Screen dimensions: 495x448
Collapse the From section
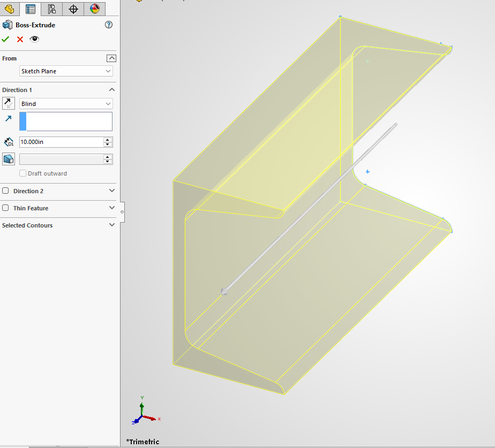pos(111,58)
